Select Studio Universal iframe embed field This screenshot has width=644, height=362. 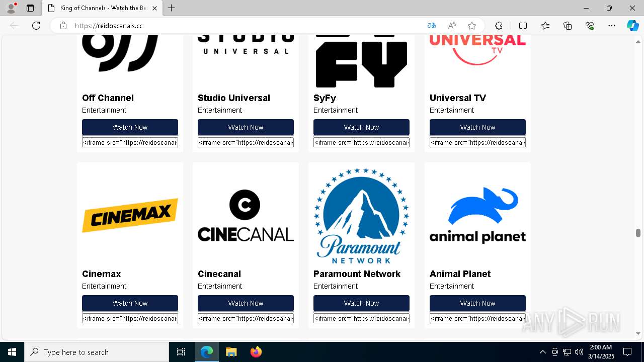tap(246, 142)
